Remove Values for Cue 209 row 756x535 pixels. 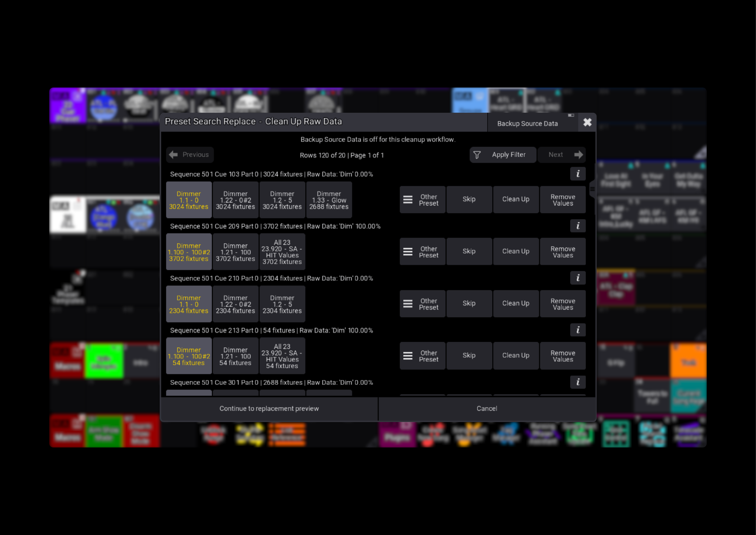click(563, 252)
